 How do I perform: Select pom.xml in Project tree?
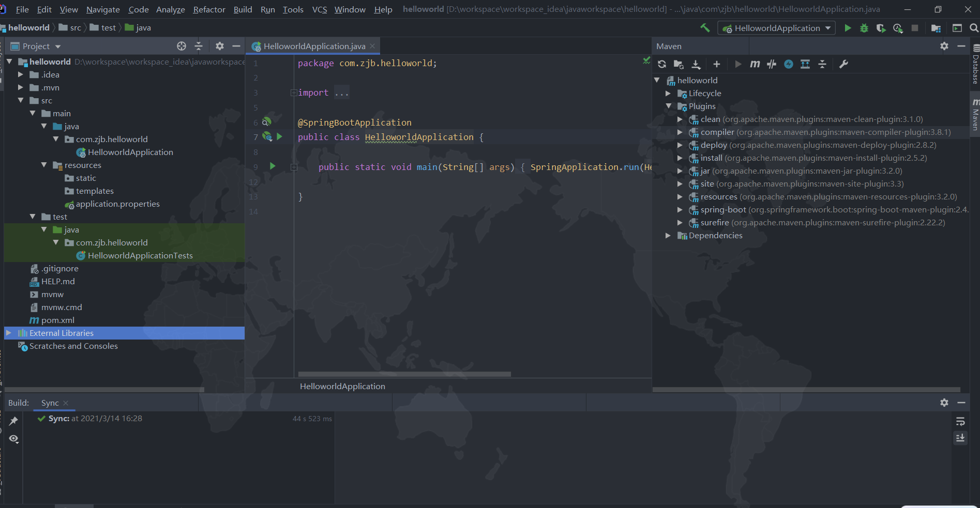pos(58,320)
